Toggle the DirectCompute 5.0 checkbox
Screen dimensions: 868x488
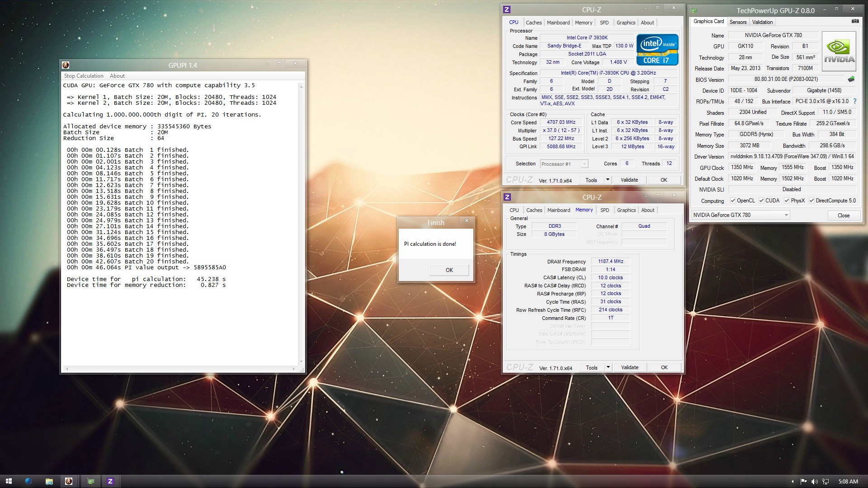click(811, 201)
